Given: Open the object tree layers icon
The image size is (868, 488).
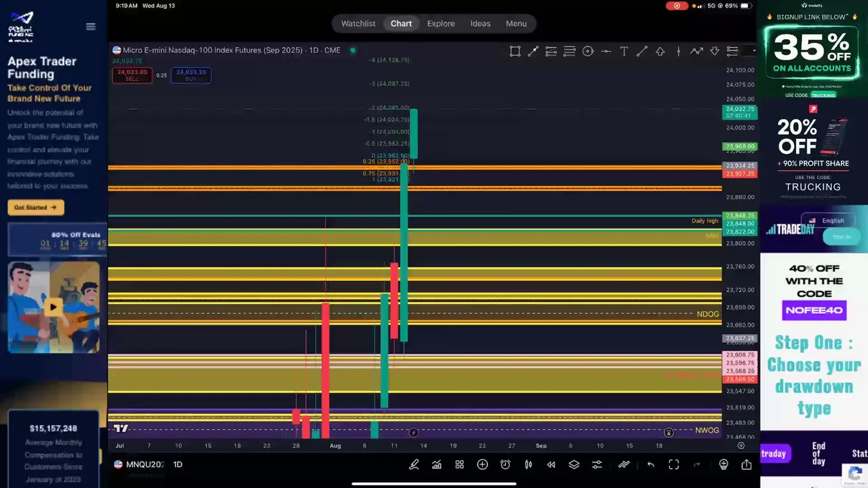Looking at the screenshot, I should click(x=574, y=464).
